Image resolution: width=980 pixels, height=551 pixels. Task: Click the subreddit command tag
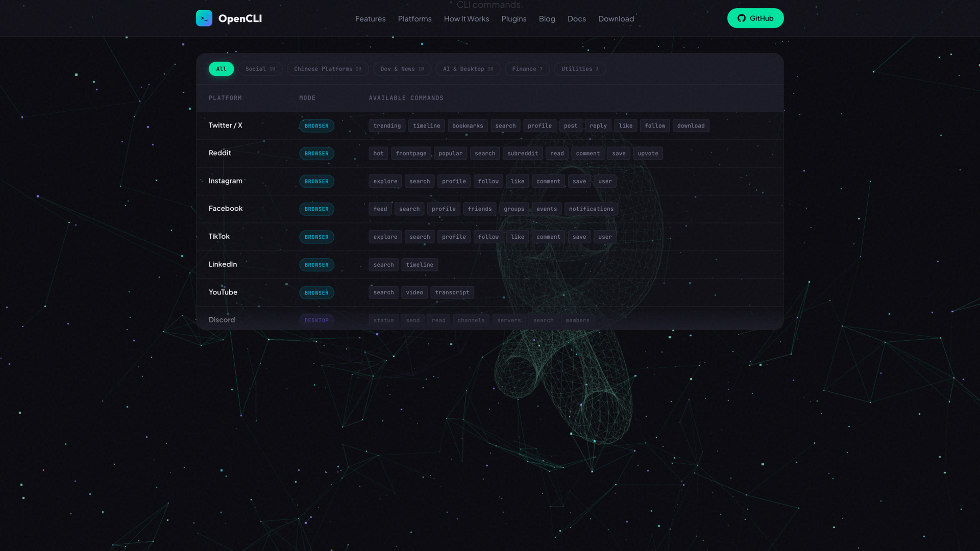click(523, 154)
